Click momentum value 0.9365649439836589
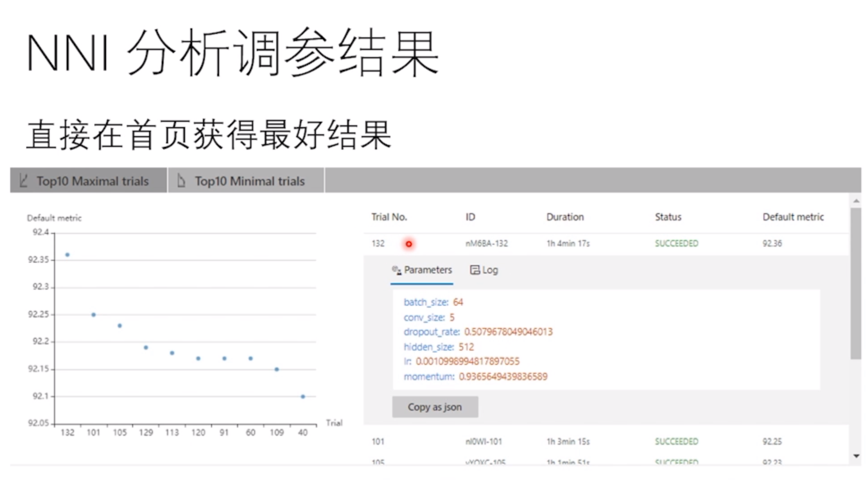Screen dimensions: 868x481 point(503,377)
